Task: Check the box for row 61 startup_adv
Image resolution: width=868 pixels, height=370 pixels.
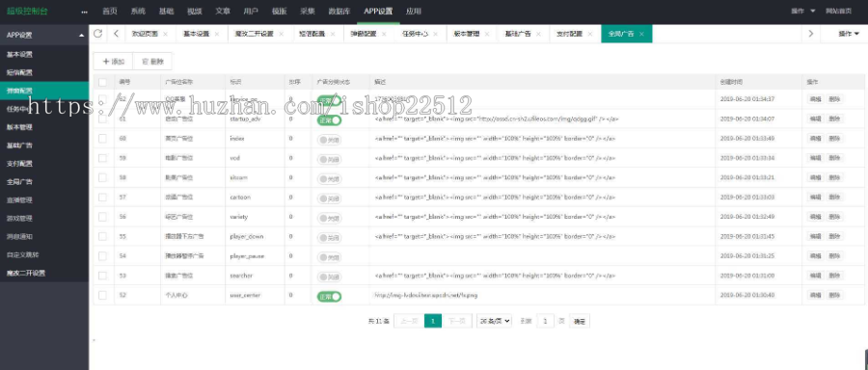Action: point(103,119)
